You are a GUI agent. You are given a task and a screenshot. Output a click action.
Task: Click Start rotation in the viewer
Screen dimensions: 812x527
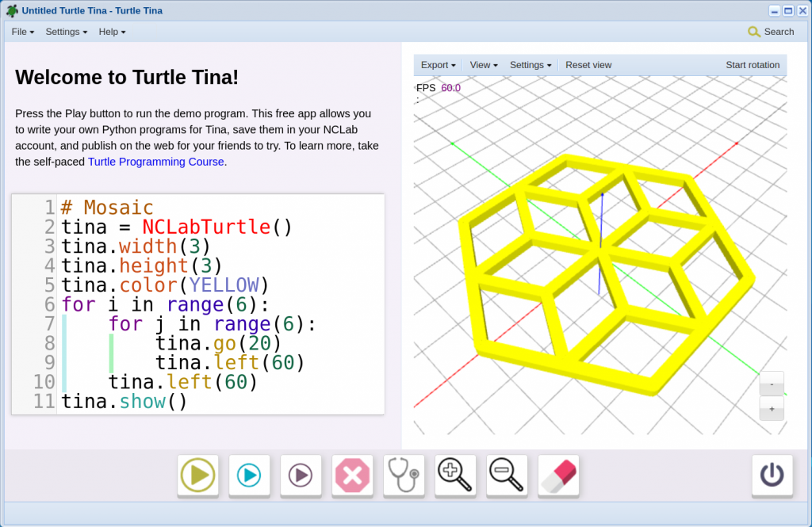point(753,65)
